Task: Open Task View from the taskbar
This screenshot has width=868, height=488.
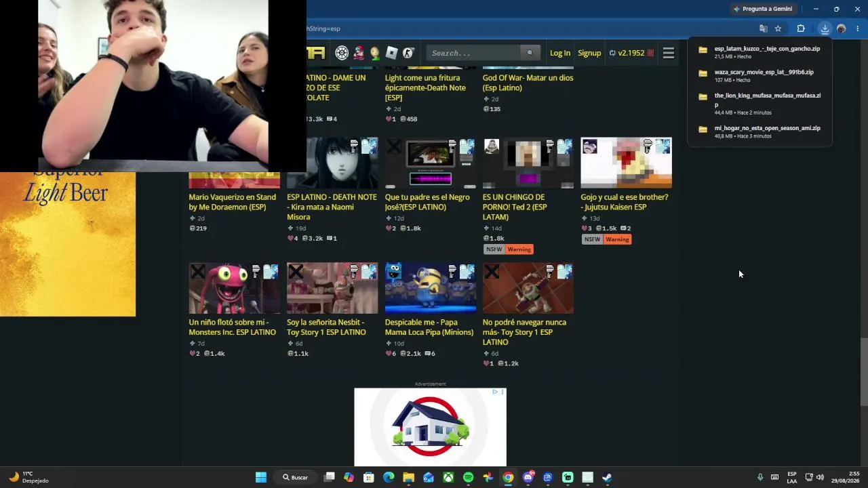Action: click(x=329, y=477)
